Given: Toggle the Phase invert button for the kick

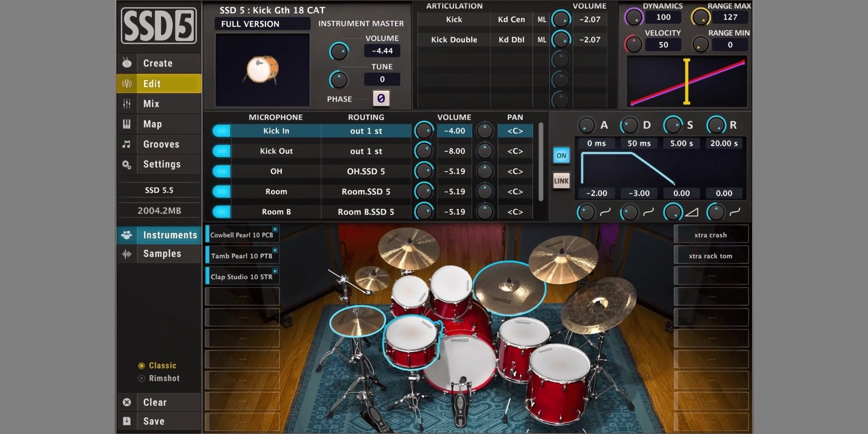Looking at the screenshot, I should point(381,98).
